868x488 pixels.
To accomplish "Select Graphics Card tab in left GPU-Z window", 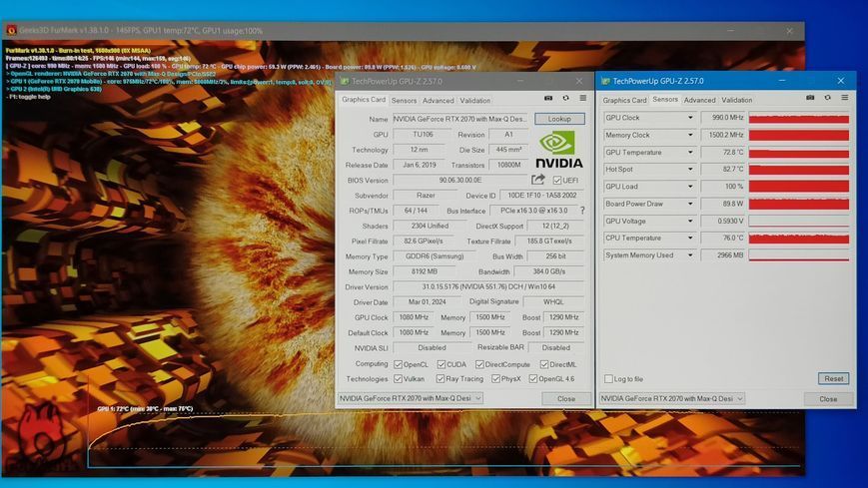I will [x=364, y=100].
